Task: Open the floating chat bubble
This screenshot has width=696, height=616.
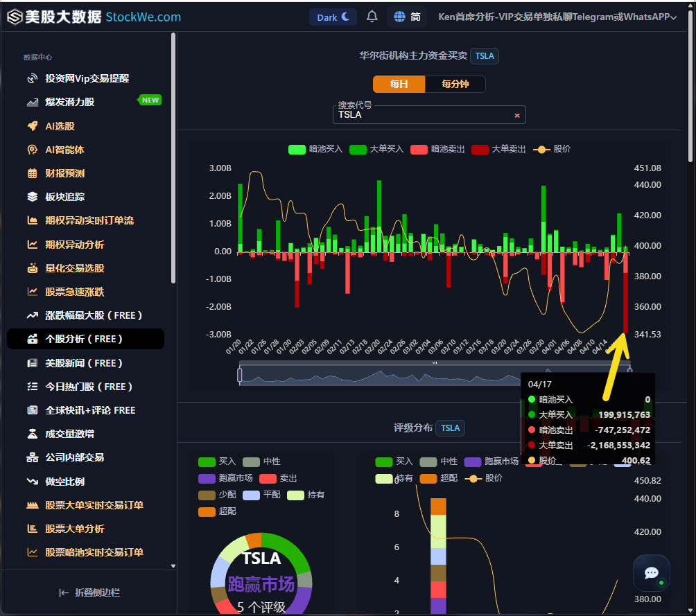Action: coord(651,573)
